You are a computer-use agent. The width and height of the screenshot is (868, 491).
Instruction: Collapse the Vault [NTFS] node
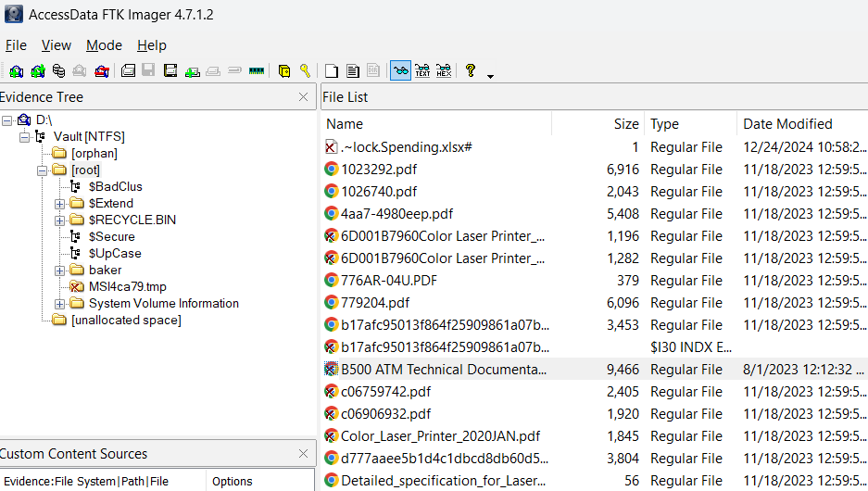(24, 137)
